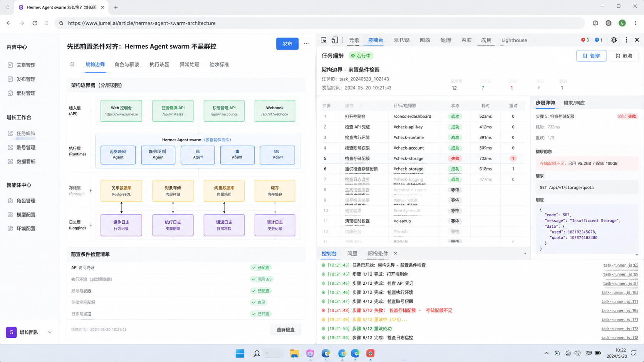Switch to the 验收标准 tab

219,65
